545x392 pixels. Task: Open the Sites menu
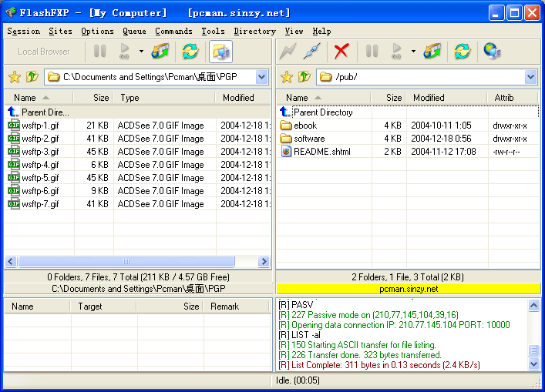pyautogui.click(x=60, y=32)
